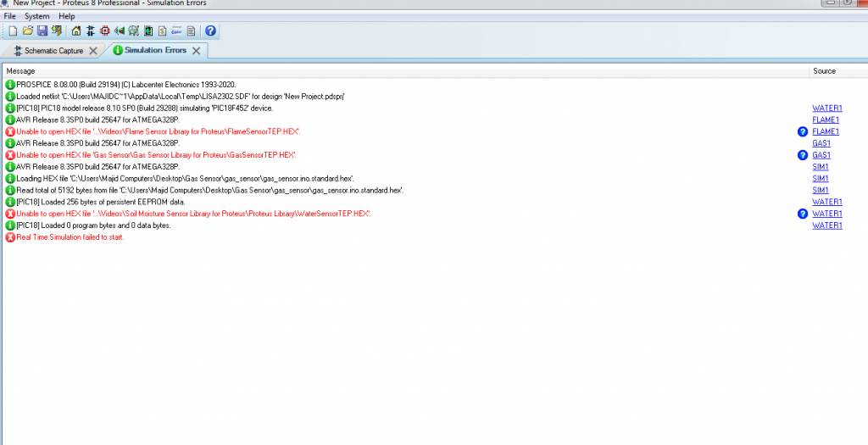Click help icon beside FlameSensorTEP.HEX error
Screen dimensions: 868x445
pos(803,131)
